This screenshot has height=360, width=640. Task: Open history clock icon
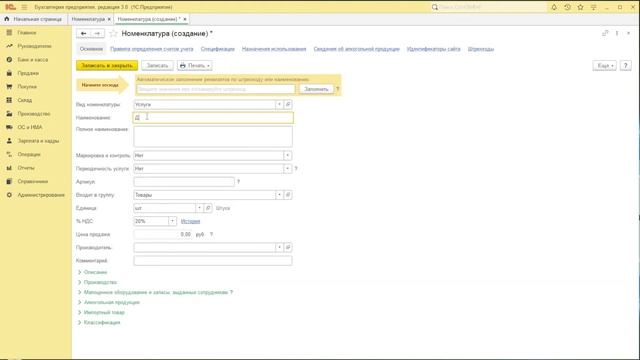coord(567,7)
